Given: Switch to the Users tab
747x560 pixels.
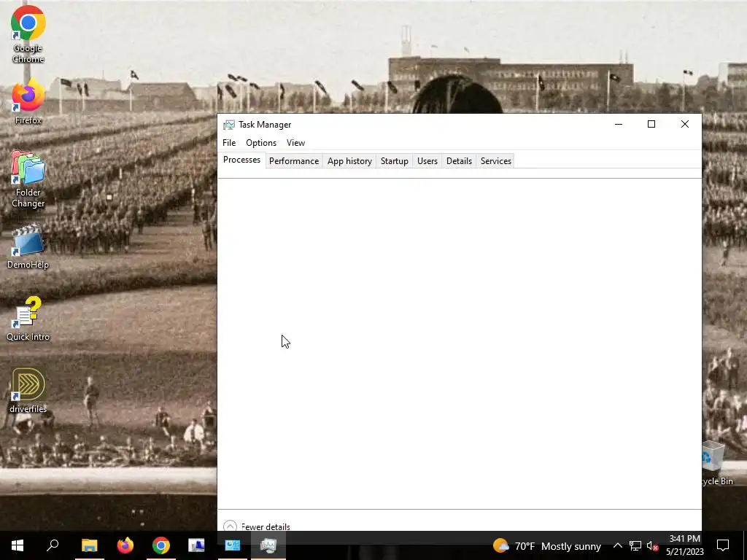Looking at the screenshot, I should point(427,161).
